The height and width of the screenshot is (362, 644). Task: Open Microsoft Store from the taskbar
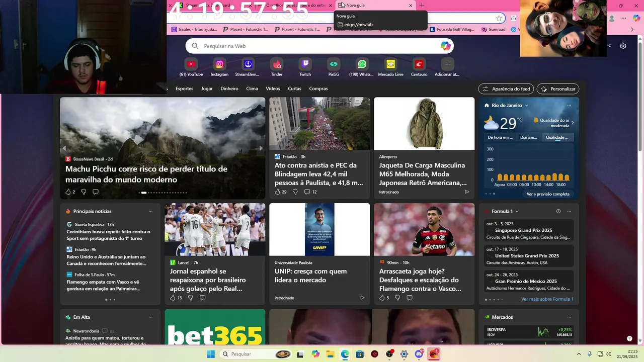[360, 354]
